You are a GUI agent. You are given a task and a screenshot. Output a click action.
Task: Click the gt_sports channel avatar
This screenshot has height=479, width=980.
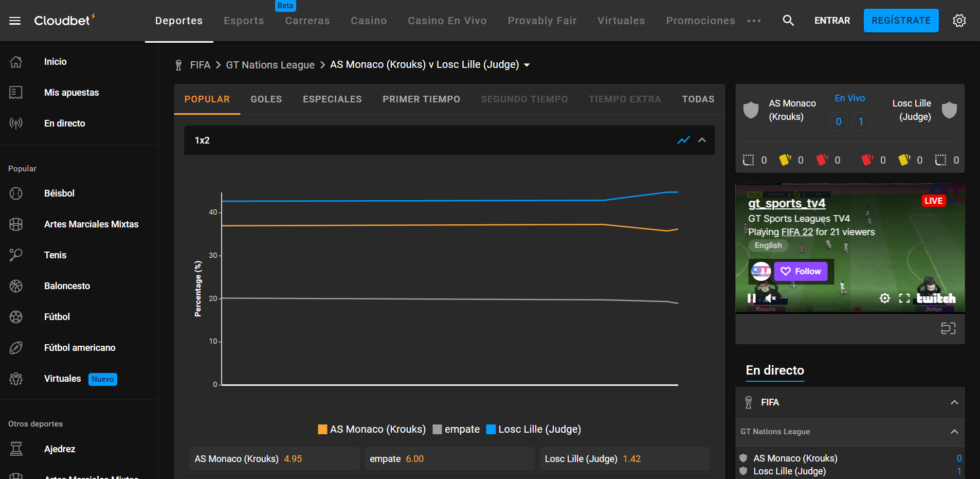click(x=761, y=271)
